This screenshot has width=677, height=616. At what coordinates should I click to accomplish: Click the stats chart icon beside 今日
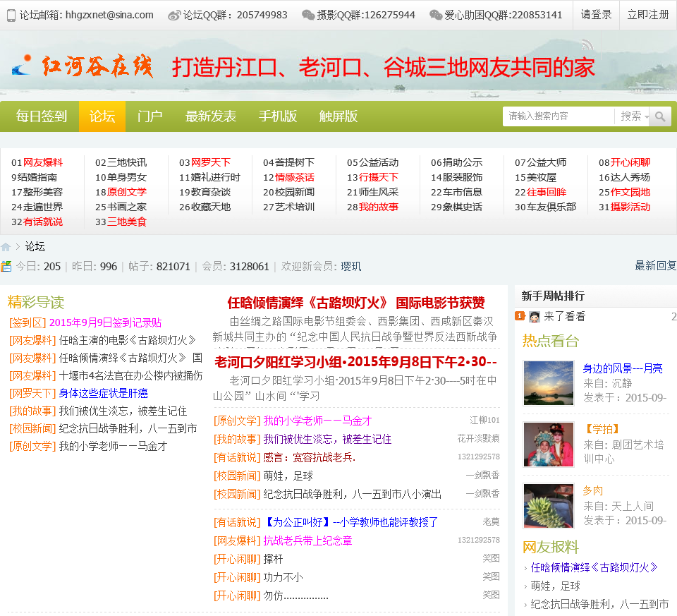[6, 266]
